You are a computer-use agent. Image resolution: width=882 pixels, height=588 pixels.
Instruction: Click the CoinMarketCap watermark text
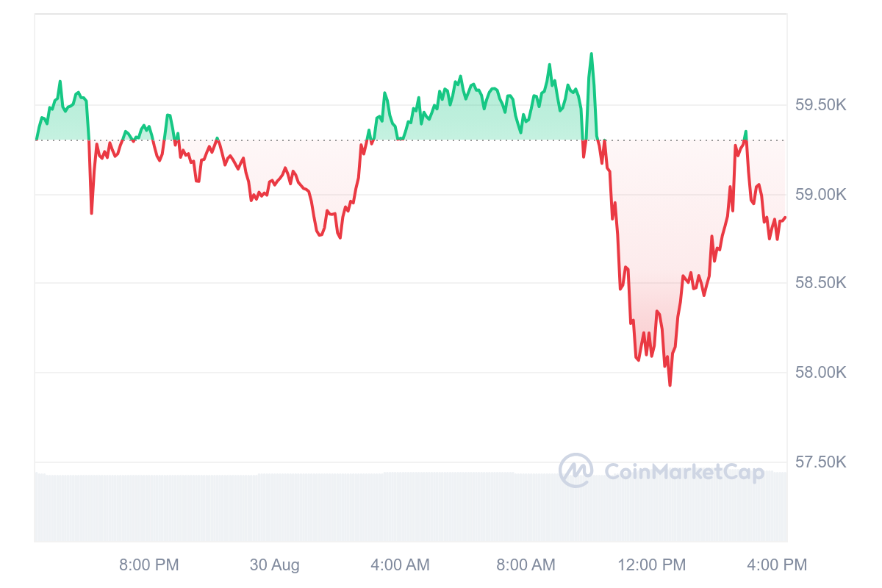684,471
